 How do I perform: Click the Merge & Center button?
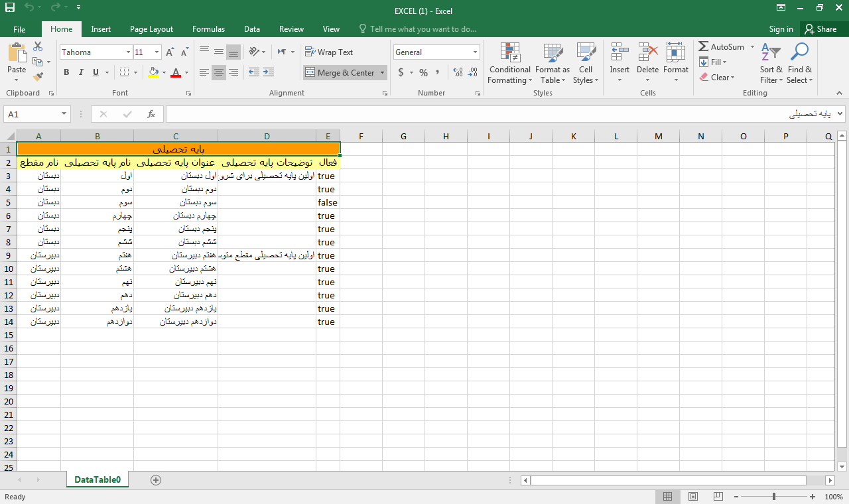pyautogui.click(x=340, y=72)
